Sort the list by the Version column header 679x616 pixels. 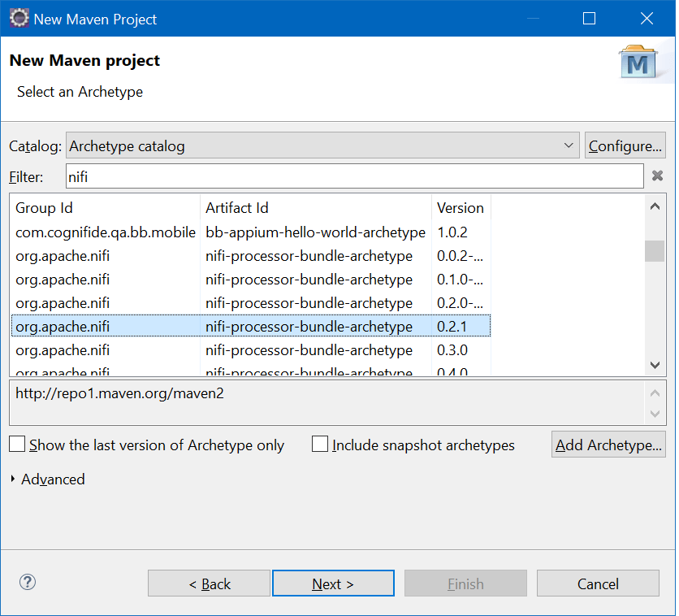tap(461, 207)
